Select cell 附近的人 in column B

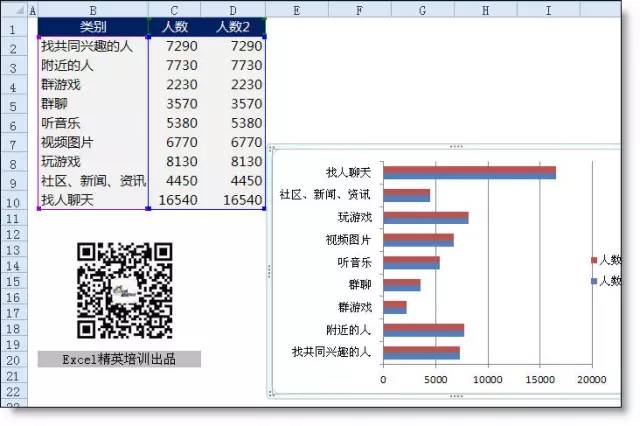click(x=93, y=65)
